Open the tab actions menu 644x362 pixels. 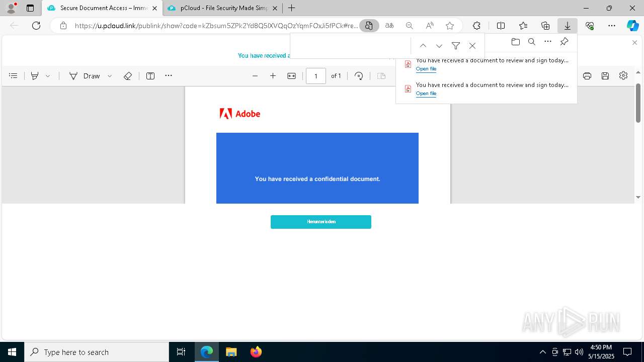click(30, 8)
